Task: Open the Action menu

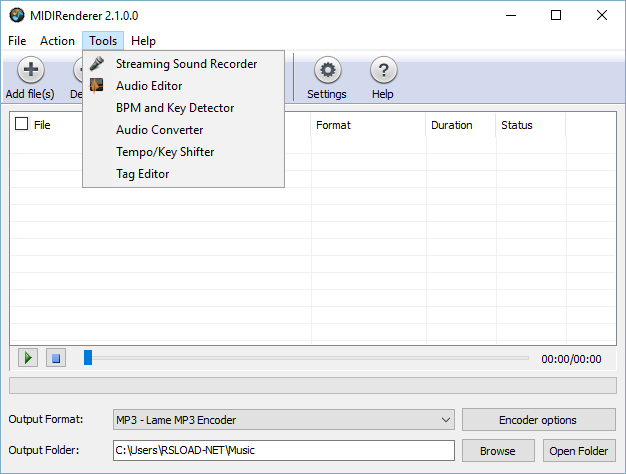Action: [57, 41]
